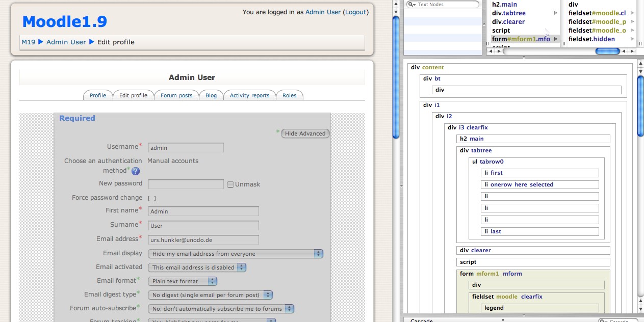Click the arrow after M19 in breadcrumb
The width and height of the screenshot is (644, 322).
coord(41,42)
